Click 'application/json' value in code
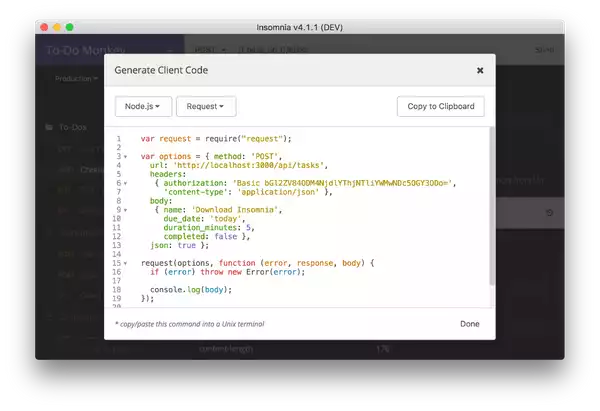Image resolution: width=600 pixels, height=411 pixels. [278, 192]
